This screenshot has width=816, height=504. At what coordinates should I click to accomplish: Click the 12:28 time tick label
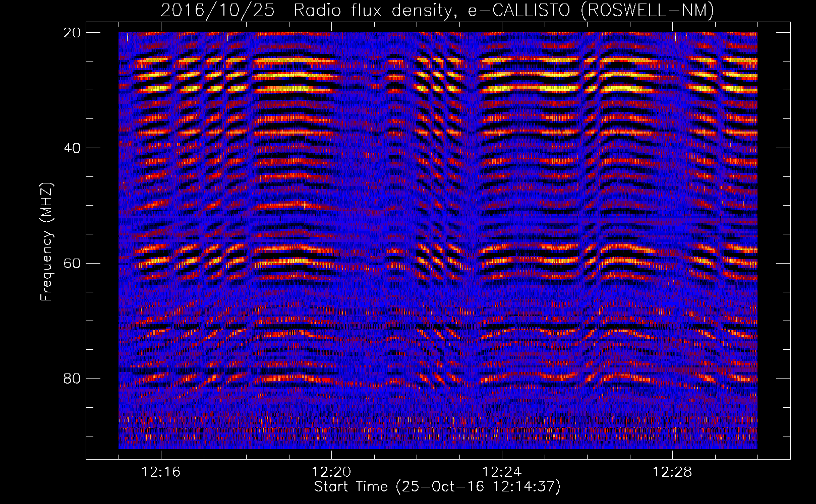point(672,472)
